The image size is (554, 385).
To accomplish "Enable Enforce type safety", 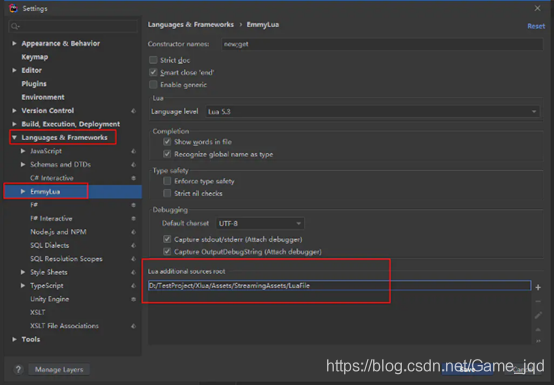I will (x=167, y=181).
